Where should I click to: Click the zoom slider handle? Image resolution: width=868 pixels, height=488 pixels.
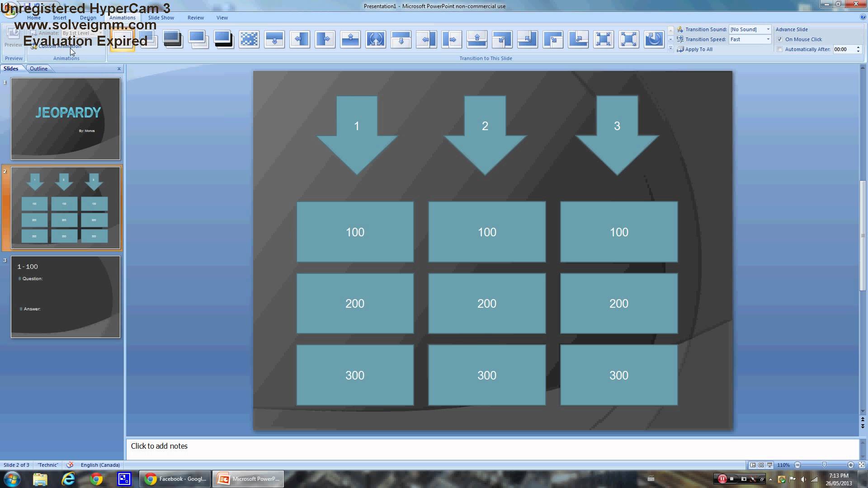click(x=824, y=465)
